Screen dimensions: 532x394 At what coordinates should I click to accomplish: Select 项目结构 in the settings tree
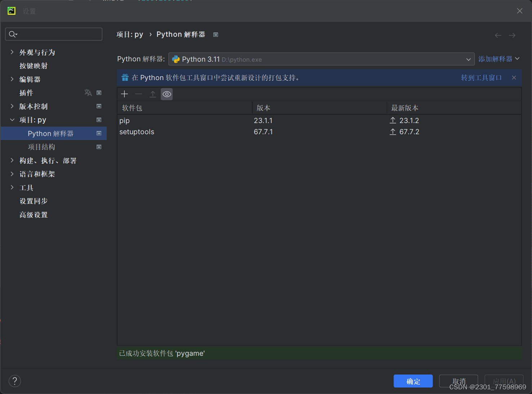[x=41, y=147]
